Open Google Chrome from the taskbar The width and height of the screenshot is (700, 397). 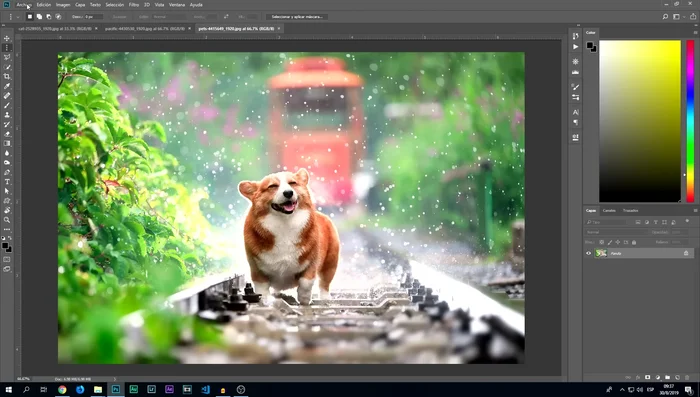(62, 389)
